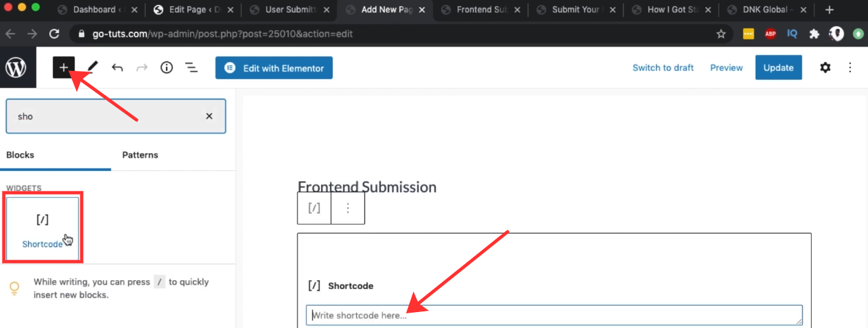Click the Write shortcode here field
This screenshot has width=868, height=328.
click(x=554, y=315)
